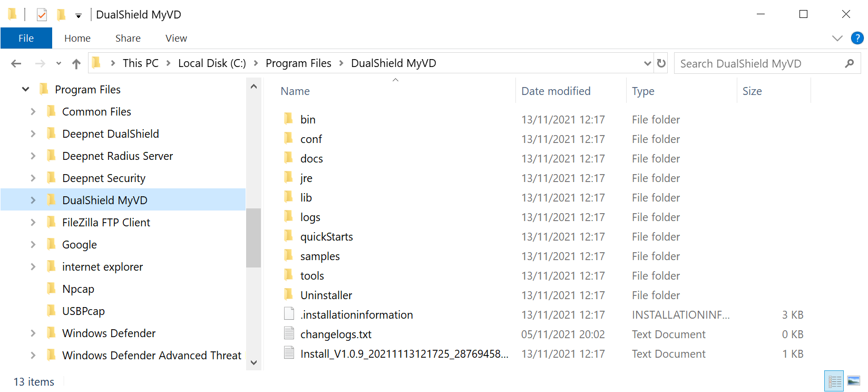Open the File menu tab

click(x=26, y=38)
